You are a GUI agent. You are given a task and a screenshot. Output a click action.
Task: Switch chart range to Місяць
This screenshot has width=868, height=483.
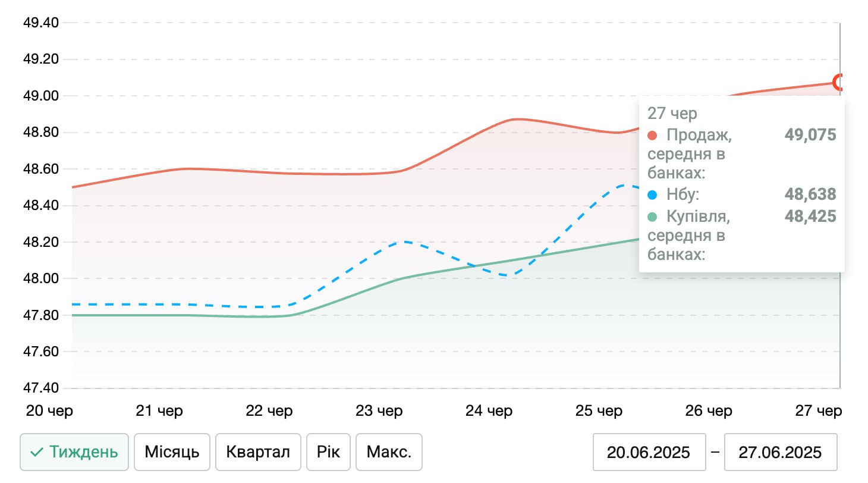pos(172,452)
